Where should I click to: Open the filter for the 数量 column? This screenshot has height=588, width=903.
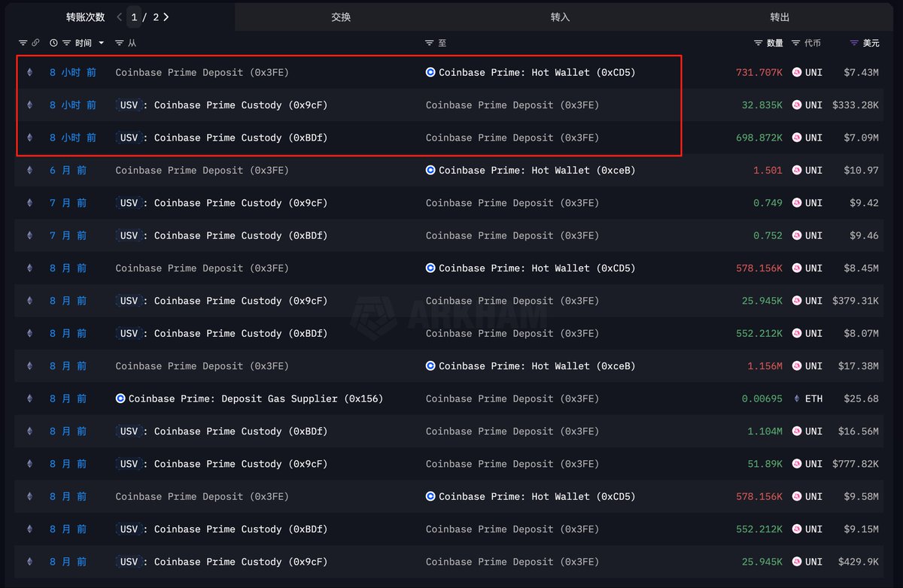[x=759, y=43]
